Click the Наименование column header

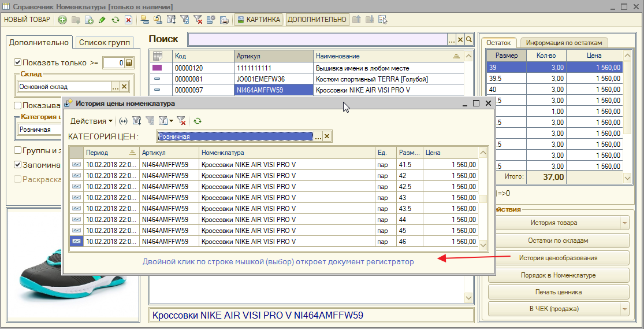click(x=389, y=56)
